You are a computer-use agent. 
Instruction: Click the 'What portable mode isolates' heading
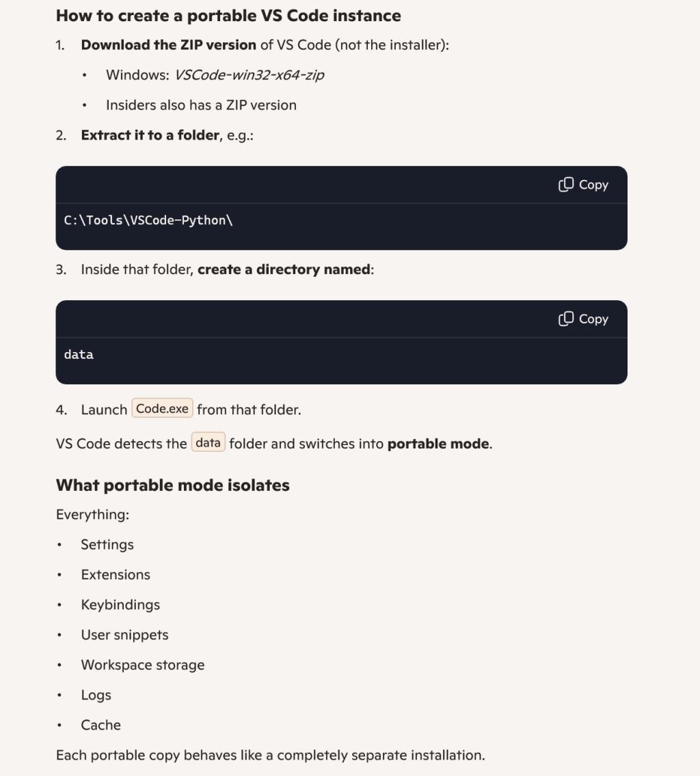click(x=173, y=485)
